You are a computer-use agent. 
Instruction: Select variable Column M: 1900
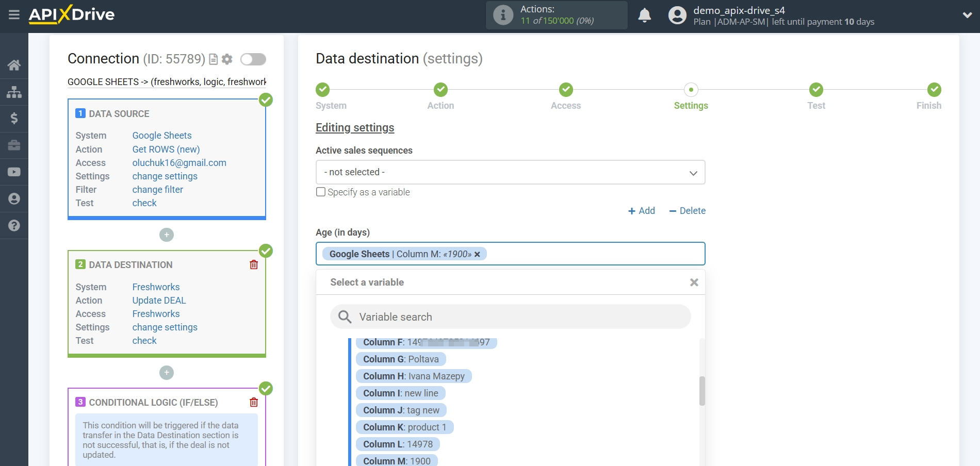click(x=397, y=460)
